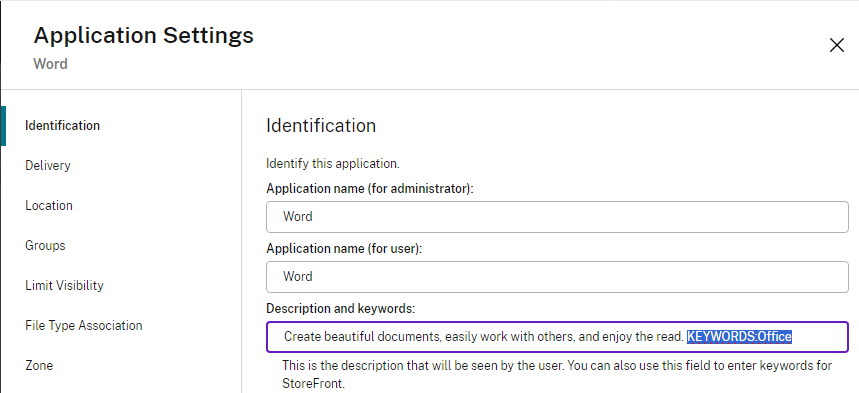The image size is (859, 393).
Task: Click the Identification section heading
Action: (321, 126)
